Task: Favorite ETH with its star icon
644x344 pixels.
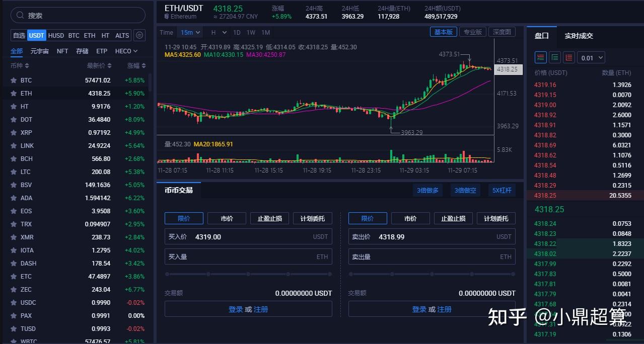Action: [x=13, y=93]
